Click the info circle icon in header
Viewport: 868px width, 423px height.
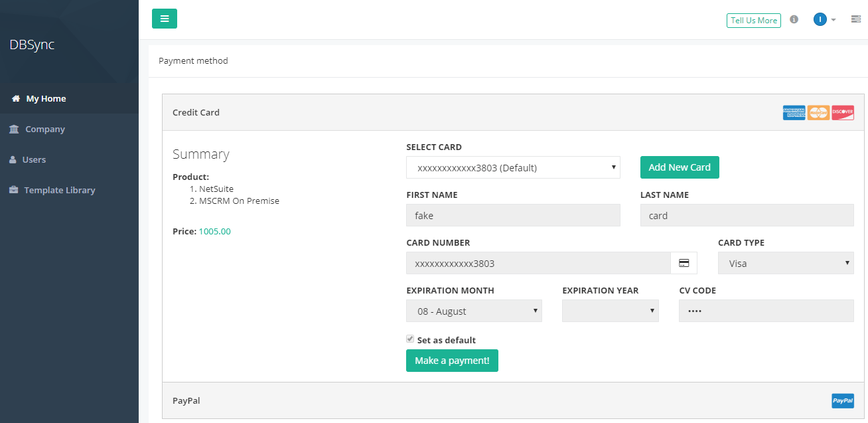pos(794,19)
